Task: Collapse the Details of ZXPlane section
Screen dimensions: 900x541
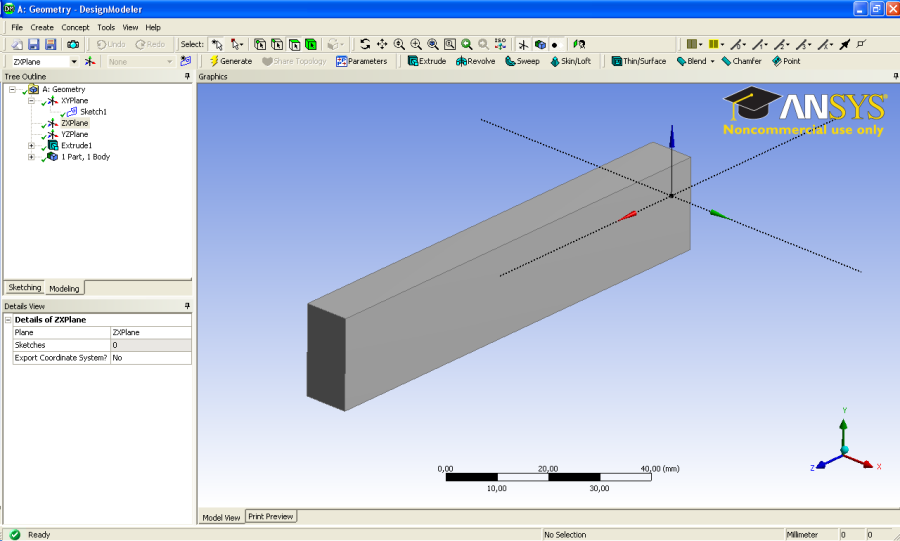Action: pos(8,320)
